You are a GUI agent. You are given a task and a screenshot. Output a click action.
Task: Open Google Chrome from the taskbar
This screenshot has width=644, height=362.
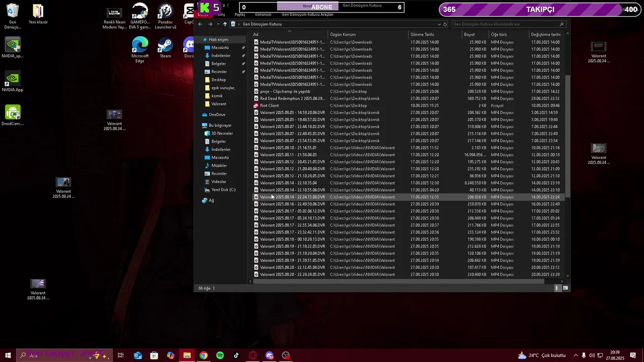203,355
